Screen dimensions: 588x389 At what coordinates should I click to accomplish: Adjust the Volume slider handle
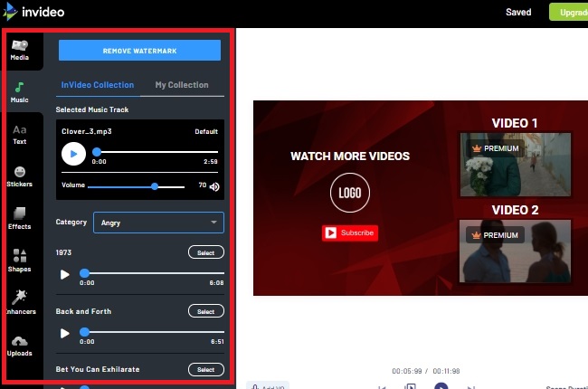coord(155,186)
